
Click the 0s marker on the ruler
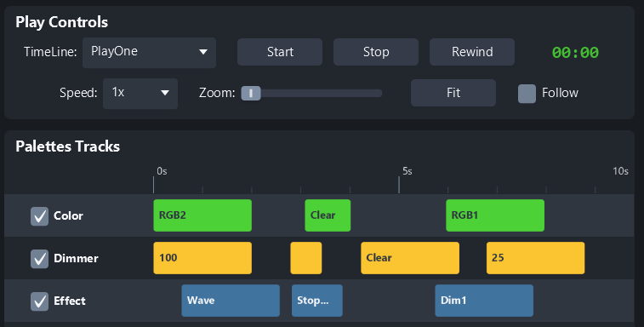tap(162, 171)
